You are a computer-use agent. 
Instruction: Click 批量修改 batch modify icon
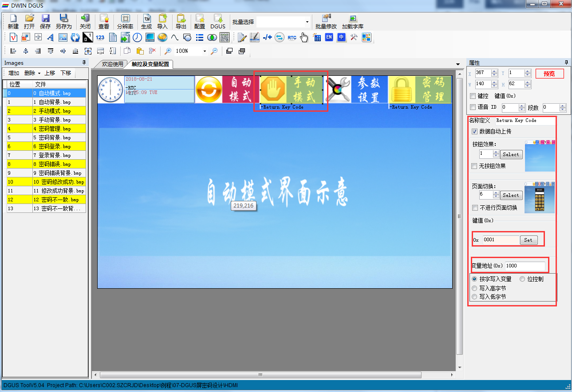click(326, 21)
